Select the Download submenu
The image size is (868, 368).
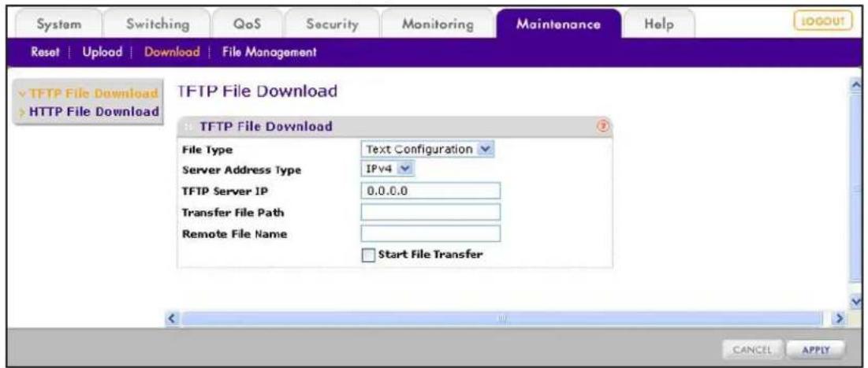pos(171,53)
